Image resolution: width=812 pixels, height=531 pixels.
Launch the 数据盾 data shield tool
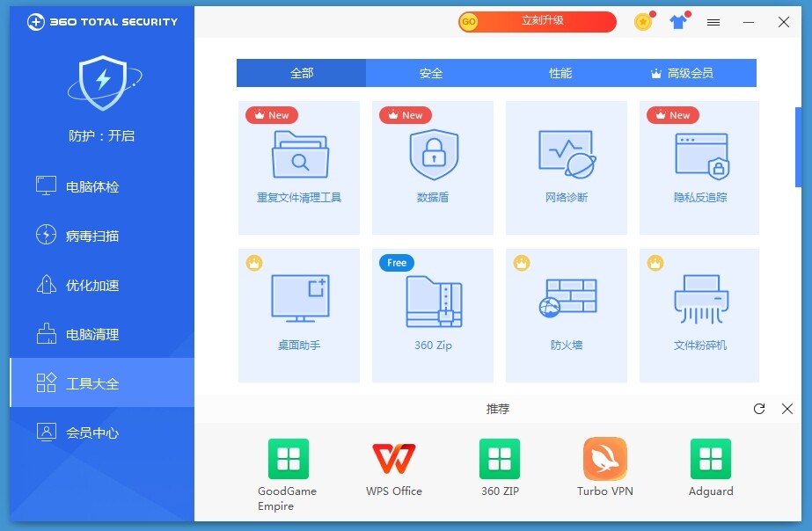pos(433,167)
